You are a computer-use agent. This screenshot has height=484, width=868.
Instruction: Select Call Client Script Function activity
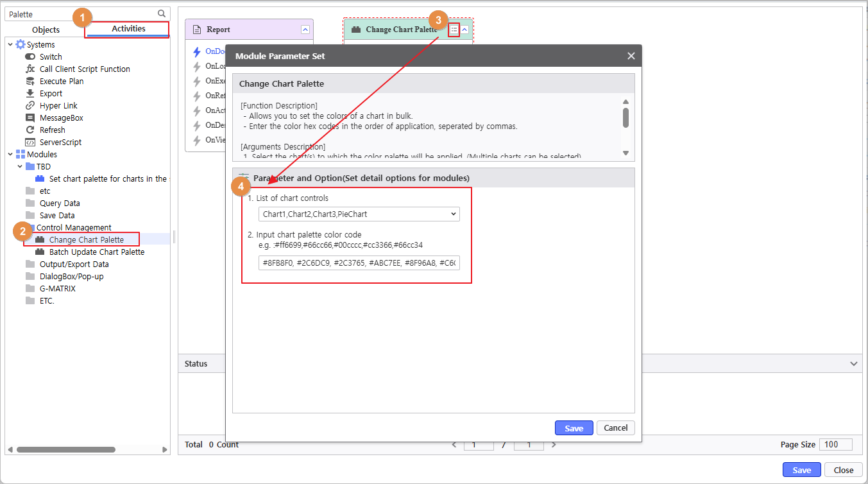tap(84, 69)
